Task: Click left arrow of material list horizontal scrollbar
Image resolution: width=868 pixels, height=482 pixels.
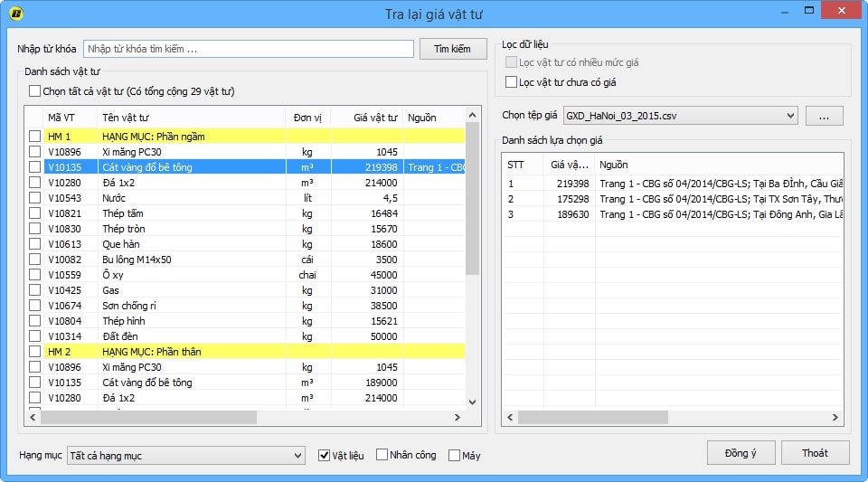Action: [x=33, y=418]
